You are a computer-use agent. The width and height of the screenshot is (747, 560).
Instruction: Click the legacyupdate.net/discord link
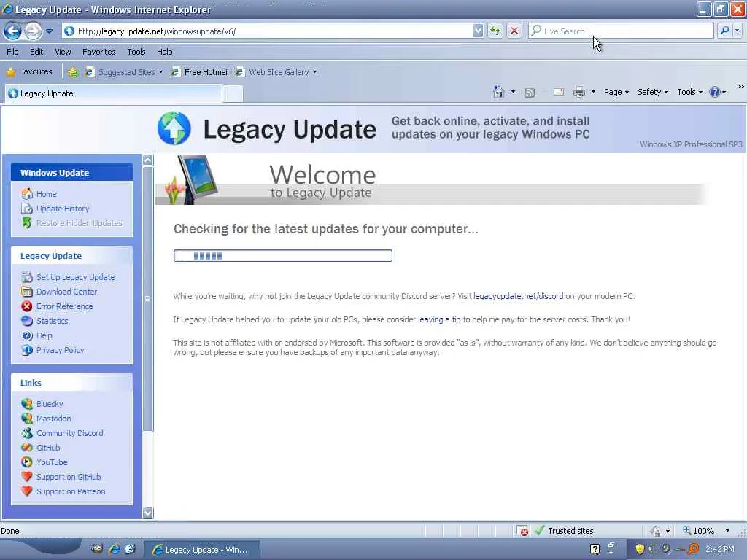(519, 296)
